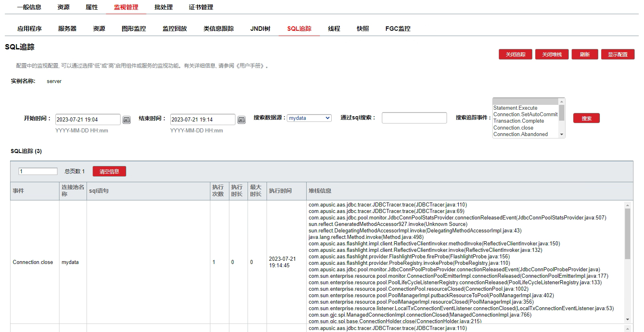Click the stack trace vertical scrollbar
Viewport: 644px width, 332px height.
[627, 234]
